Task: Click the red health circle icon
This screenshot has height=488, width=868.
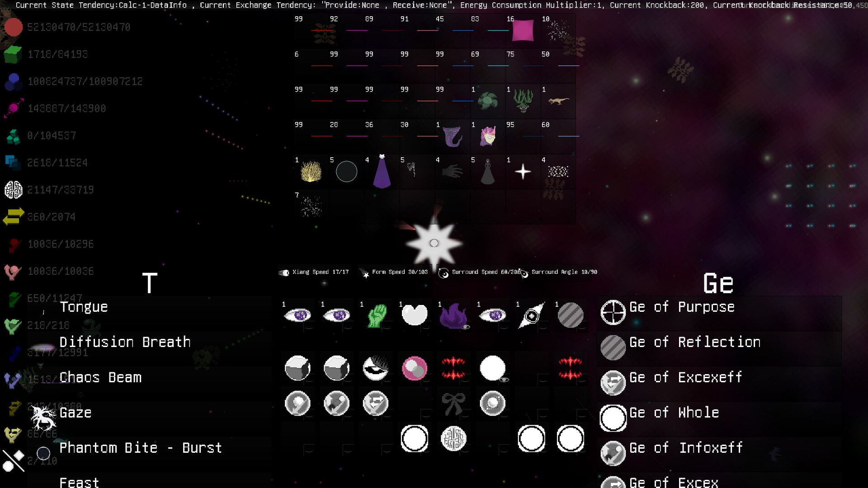Action: [13, 27]
